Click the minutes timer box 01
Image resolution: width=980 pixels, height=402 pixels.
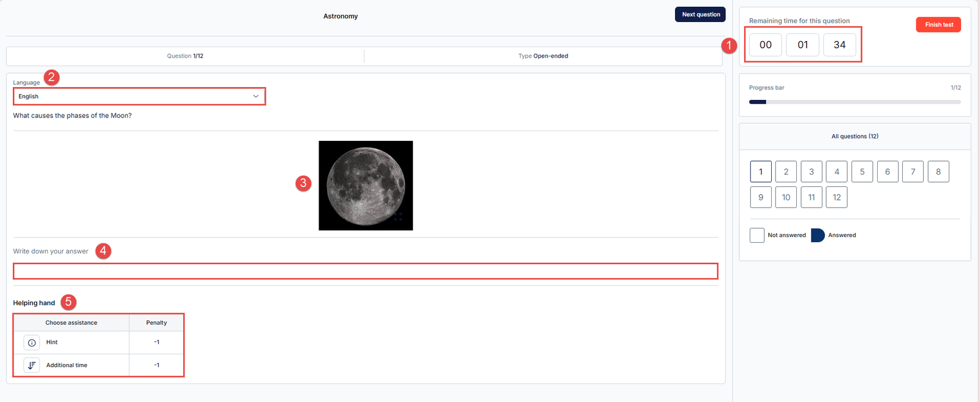pyautogui.click(x=803, y=45)
